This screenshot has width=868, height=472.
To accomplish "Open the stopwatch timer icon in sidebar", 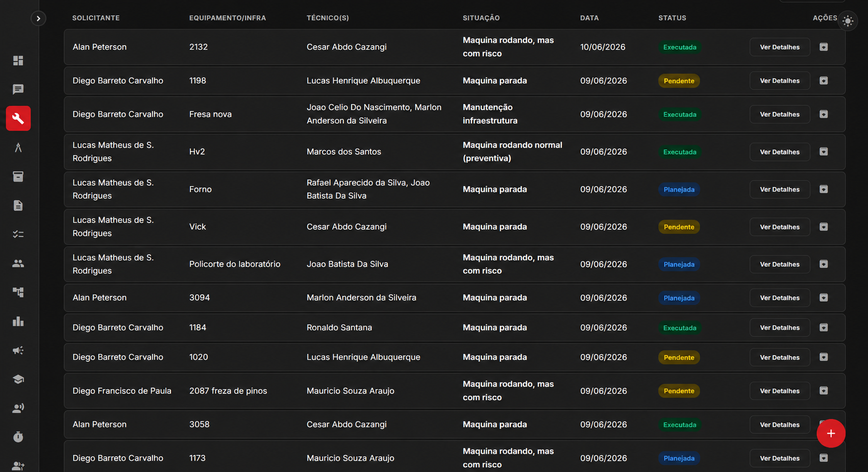I will click(18, 437).
